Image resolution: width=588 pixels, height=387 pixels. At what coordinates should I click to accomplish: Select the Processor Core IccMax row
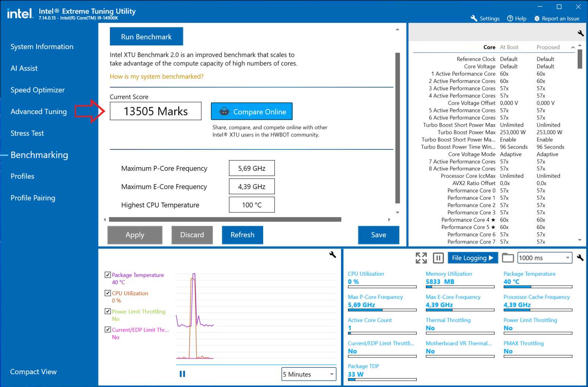tap(494, 176)
